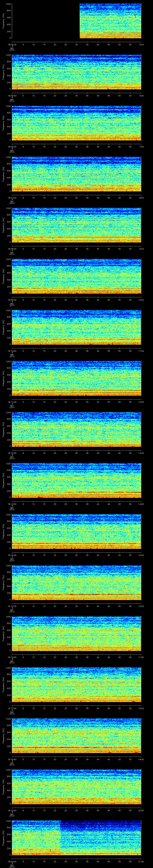Click the axis end label 11:00
Image resolution: width=153 pixels, height=868 pixels.
click(141, 351)
